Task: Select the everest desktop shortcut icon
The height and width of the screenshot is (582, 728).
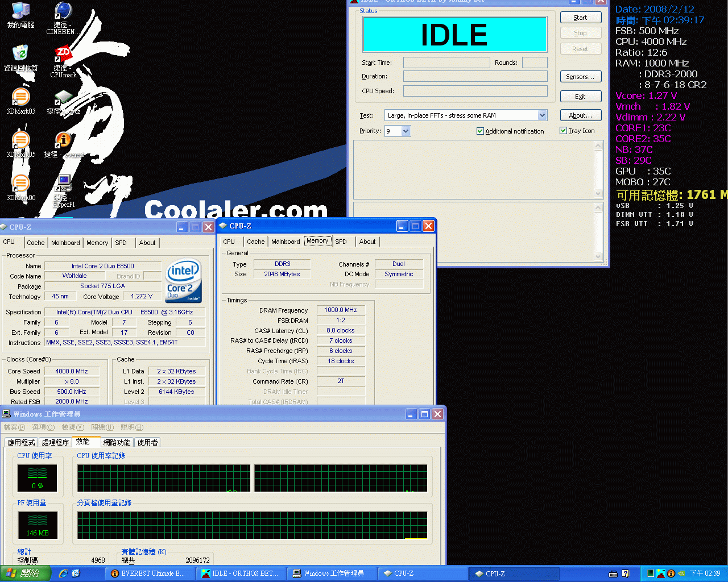Action: coord(63,144)
